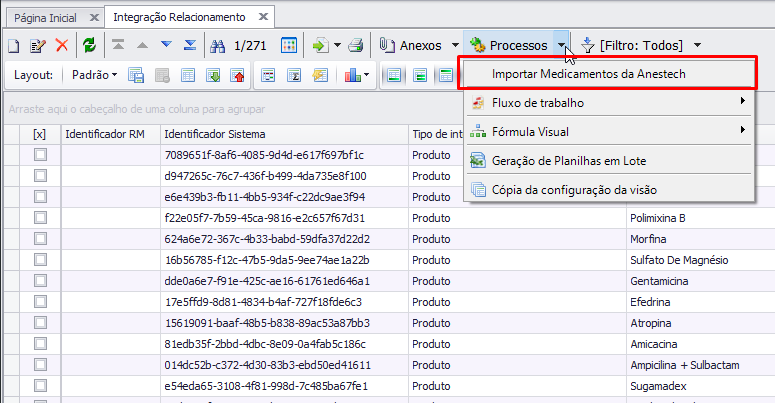This screenshot has height=403, width=775.
Task: Check the box for Sulfato De Magnésio row
Action: pyautogui.click(x=41, y=260)
